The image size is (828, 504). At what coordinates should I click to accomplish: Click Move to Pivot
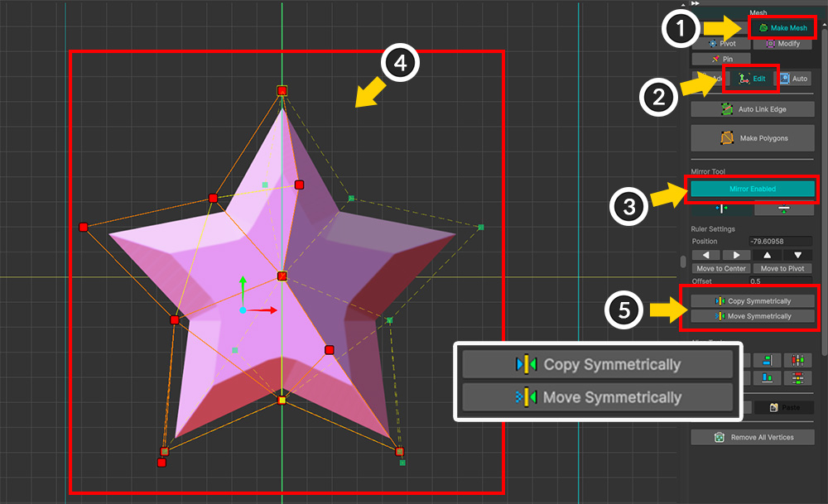(x=782, y=269)
